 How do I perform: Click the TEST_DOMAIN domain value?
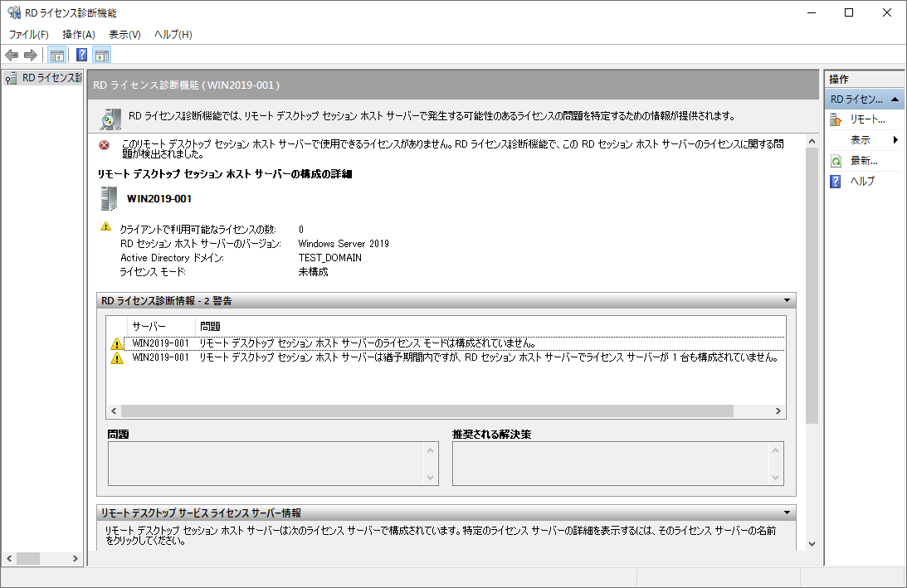coord(329,258)
